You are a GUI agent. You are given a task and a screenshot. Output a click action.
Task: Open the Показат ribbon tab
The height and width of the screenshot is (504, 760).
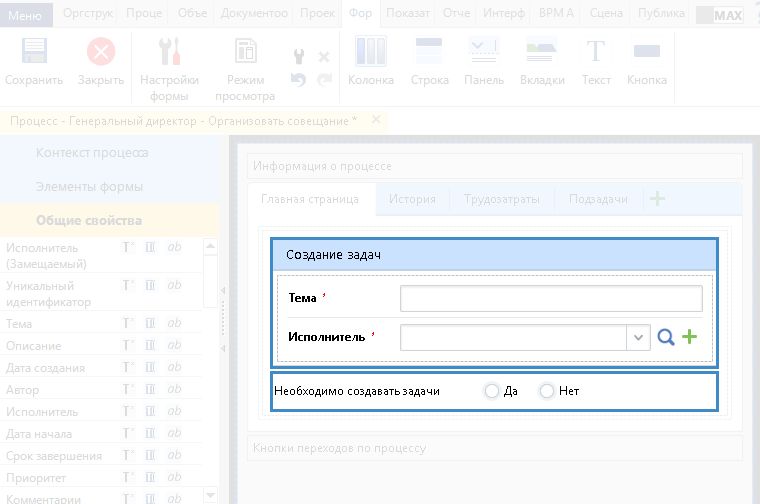pos(408,13)
